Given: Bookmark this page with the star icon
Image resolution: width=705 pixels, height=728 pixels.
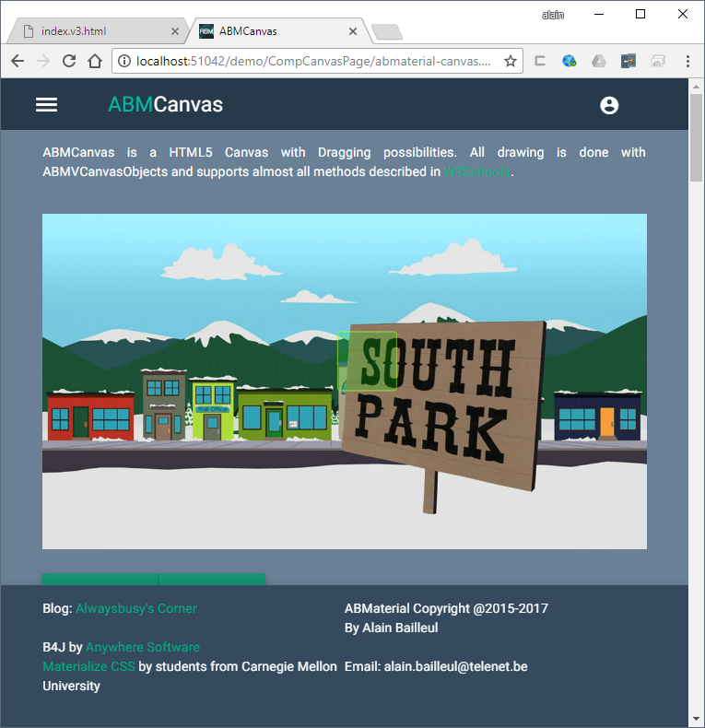Looking at the screenshot, I should tap(511, 61).
